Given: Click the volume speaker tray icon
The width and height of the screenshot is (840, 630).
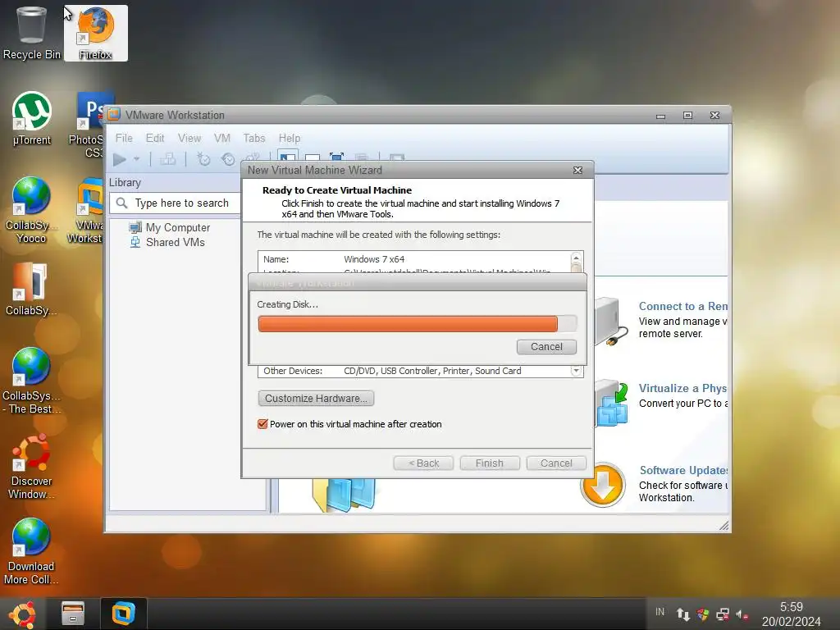Looking at the screenshot, I should 742,614.
